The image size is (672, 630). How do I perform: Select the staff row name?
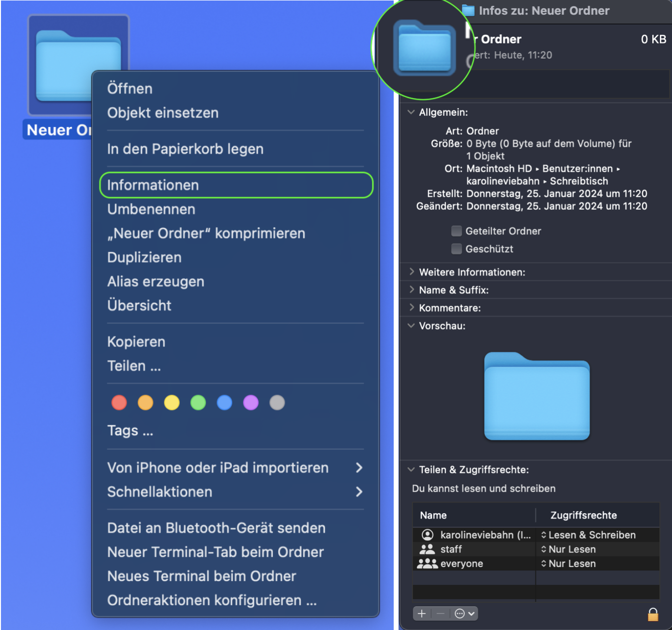click(x=451, y=549)
